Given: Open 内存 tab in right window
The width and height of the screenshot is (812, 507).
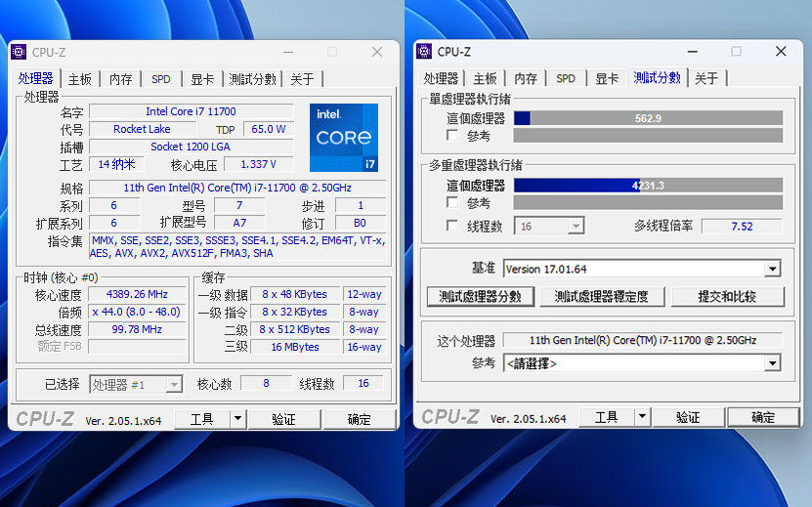Looking at the screenshot, I should point(526,78).
